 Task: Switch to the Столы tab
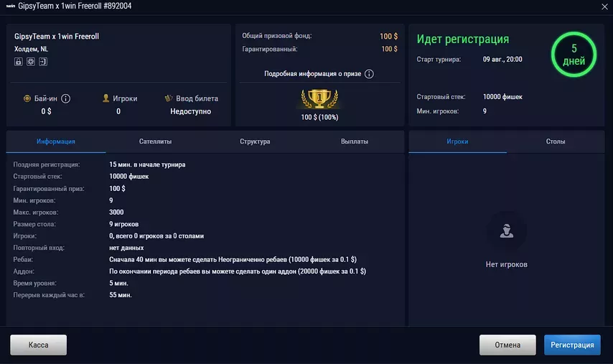click(556, 141)
